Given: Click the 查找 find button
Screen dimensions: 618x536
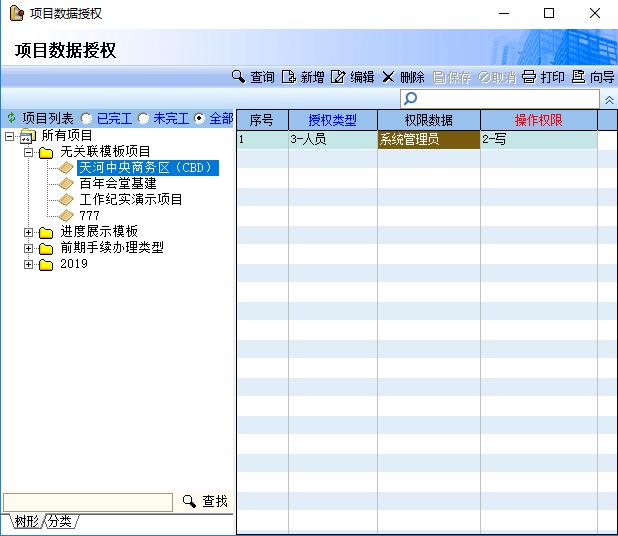Looking at the screenshot, I should click(x=205, y=502).
